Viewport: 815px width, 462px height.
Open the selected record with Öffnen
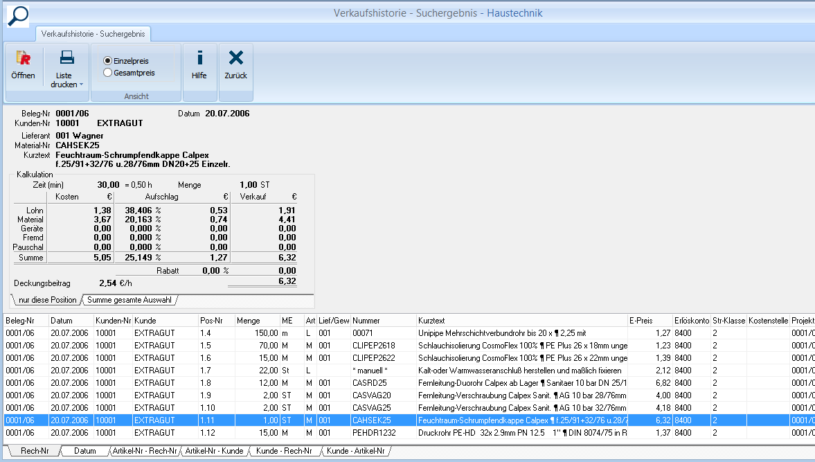23,65
